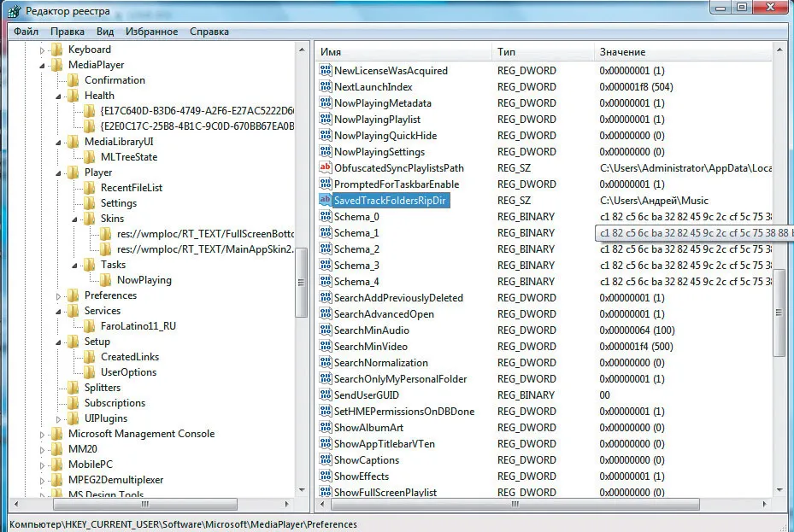This screenshot has width=794, height=532.
Task: Click the Registry Editor icon in title bar
Action: pos(13,10)
